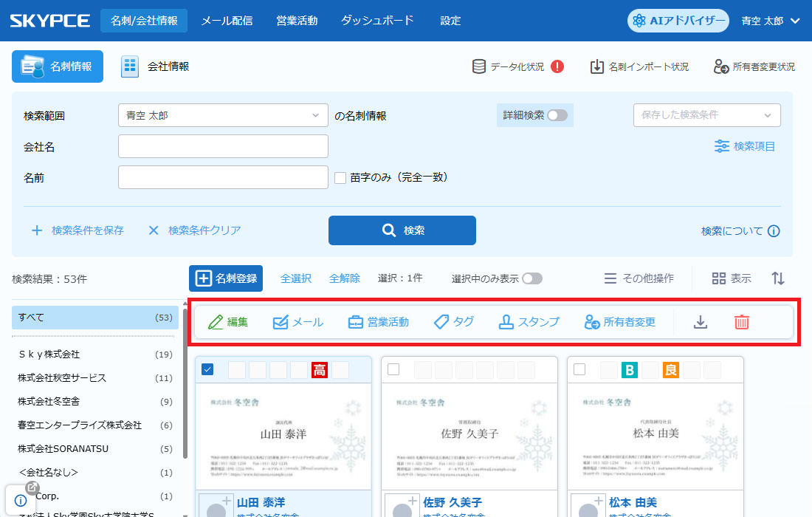Open ダッシュボード menu
Viewport: 812px width, 517px height.
pyautogui.click(x=377, y=21)
